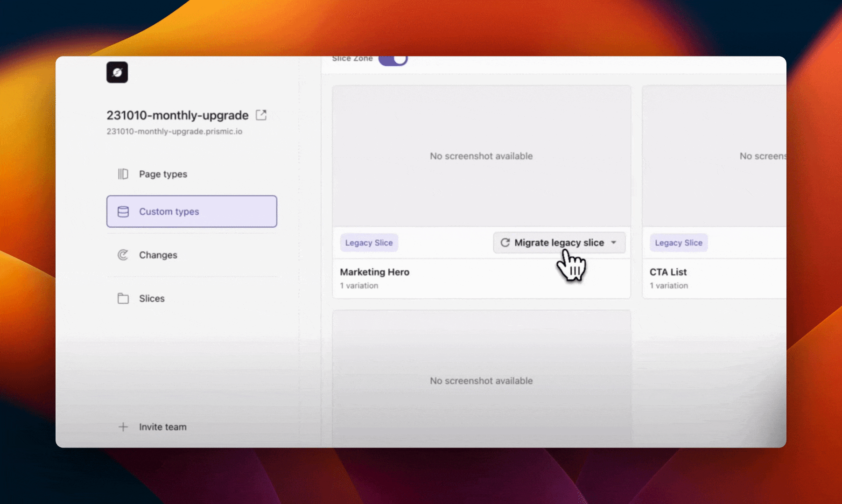
Task: Click the Invite team link
Action: 161,427
